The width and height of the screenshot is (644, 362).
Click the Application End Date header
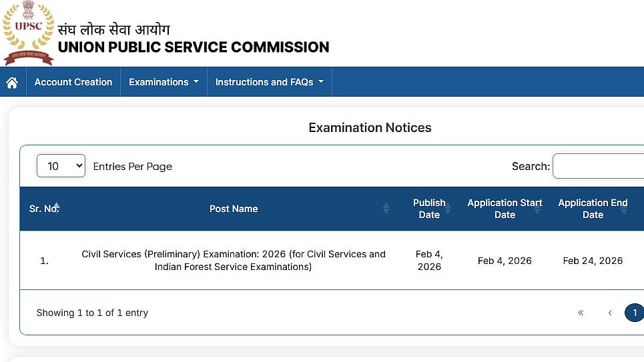[592, 209]
